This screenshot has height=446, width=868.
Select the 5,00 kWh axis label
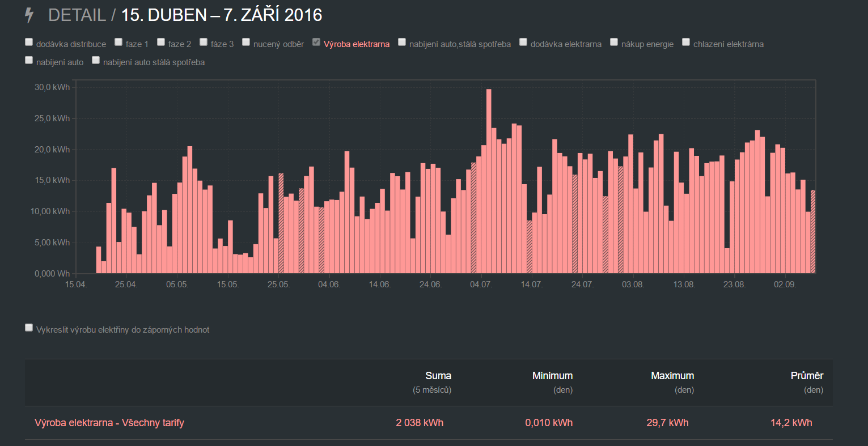52,243
